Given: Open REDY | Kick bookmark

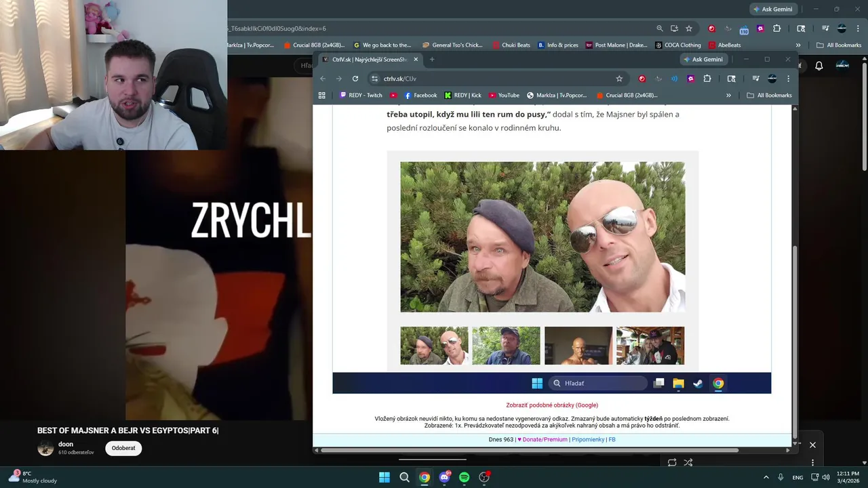Looking at the screenshot, I should pyautogui.click(x=462, y=96).
